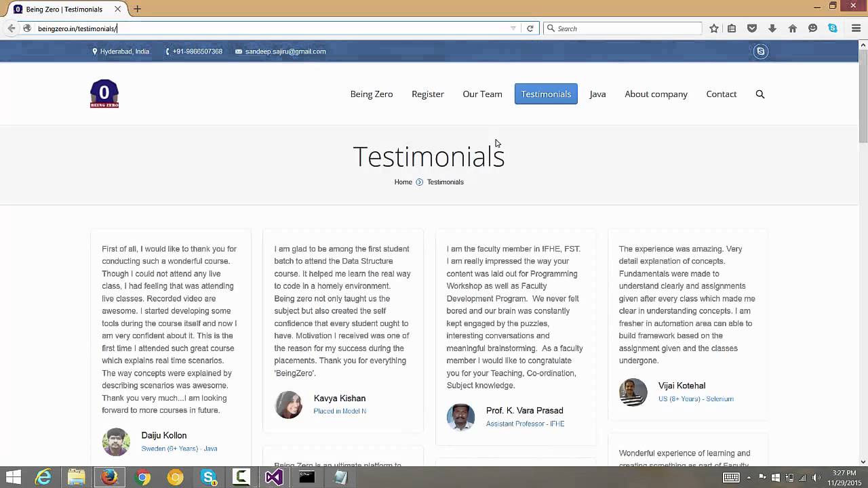Launch Internet Explorer from the taskbar

point(43,477)
